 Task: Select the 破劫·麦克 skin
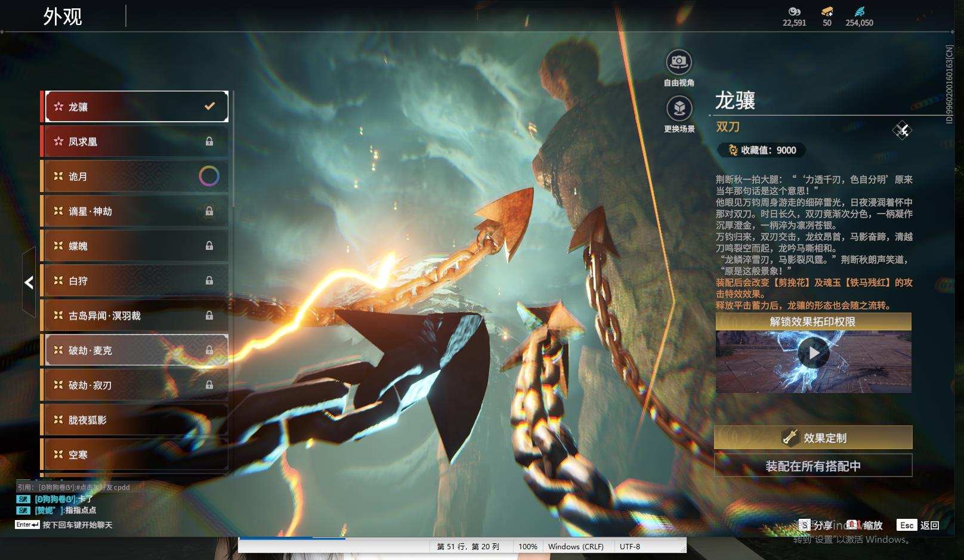[x=137, y=350]
